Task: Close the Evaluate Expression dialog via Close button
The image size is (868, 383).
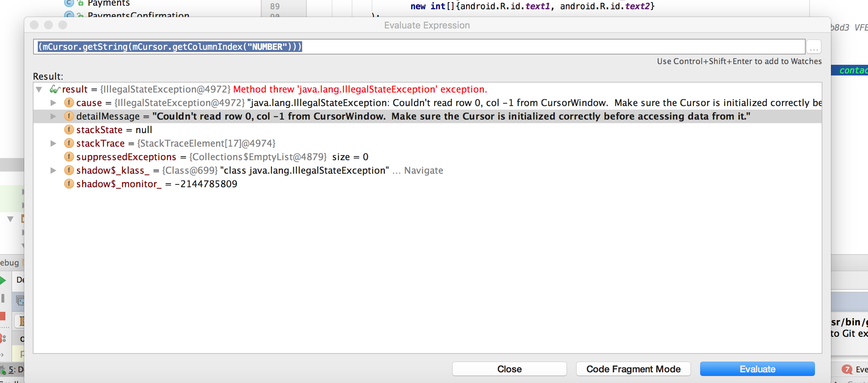Action: pos(509,369)
